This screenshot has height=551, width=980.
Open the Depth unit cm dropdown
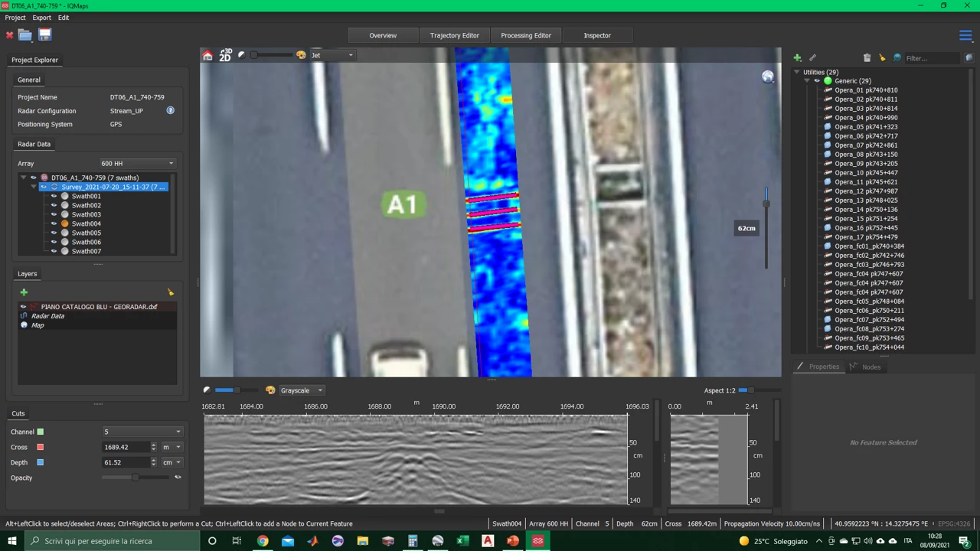(x=171, y=462)
